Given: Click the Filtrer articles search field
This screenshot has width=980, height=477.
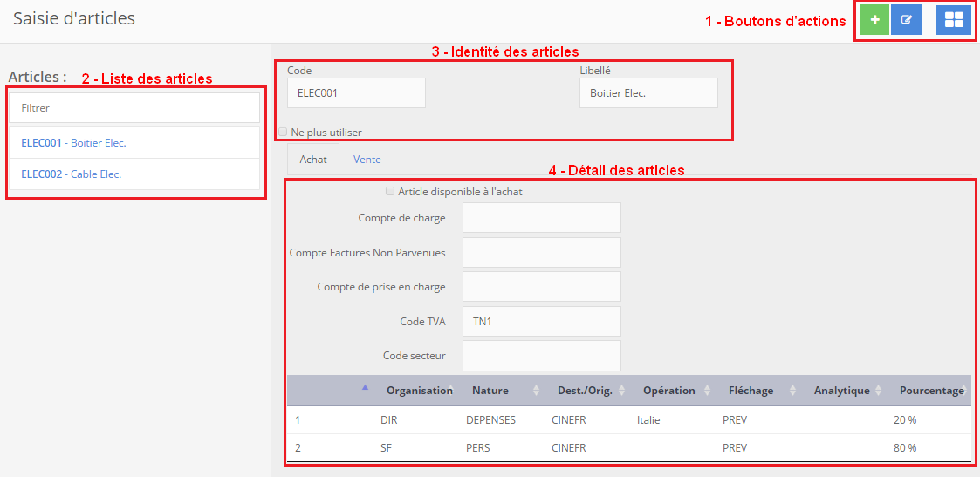Looking at the screenshot, I should pyautogui.click(x=134, y=108).
